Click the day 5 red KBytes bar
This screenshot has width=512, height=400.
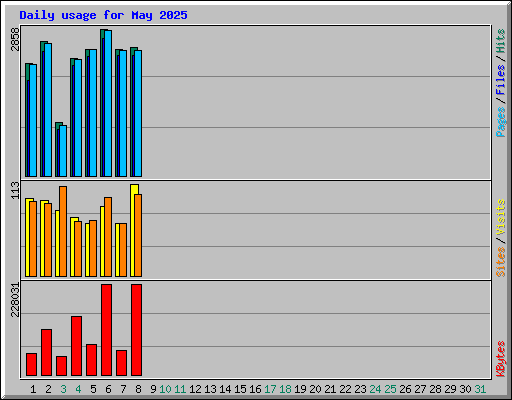click(x=91, y=360)
